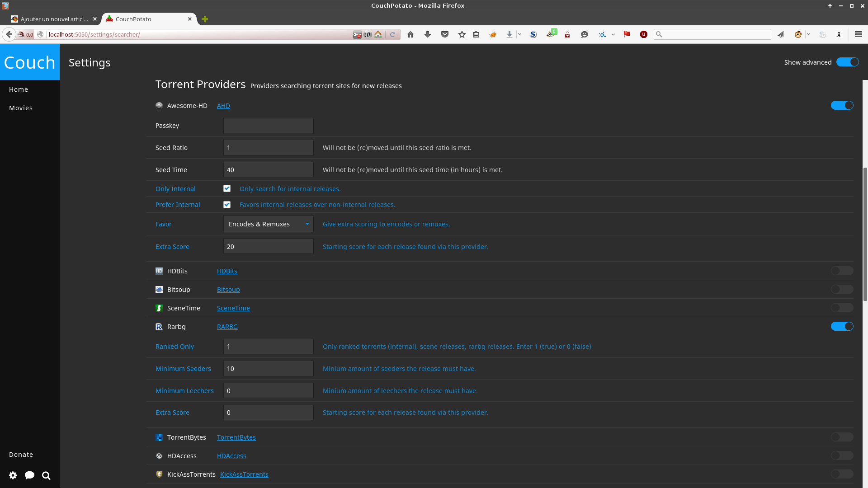The width and height of the screenshot is (868, 488).
Task: Disable the Awesome-HD provider toggle
Action: pos(842,105)
